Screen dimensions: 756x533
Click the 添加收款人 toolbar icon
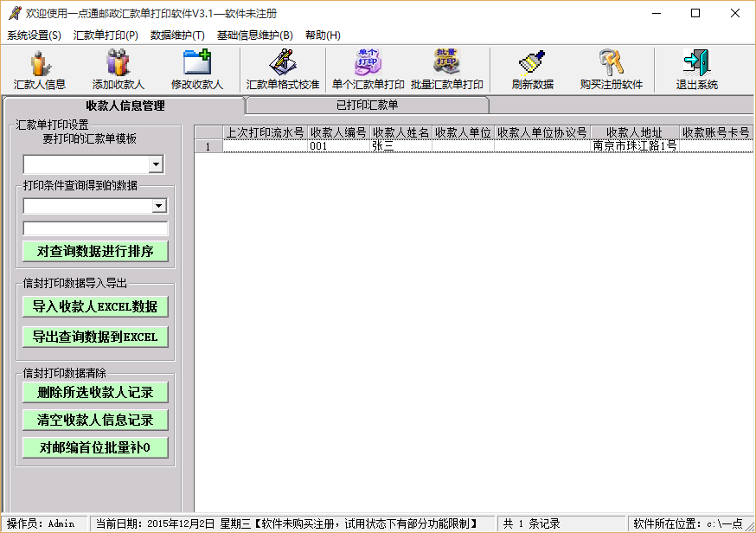click(x=118, y=70)
